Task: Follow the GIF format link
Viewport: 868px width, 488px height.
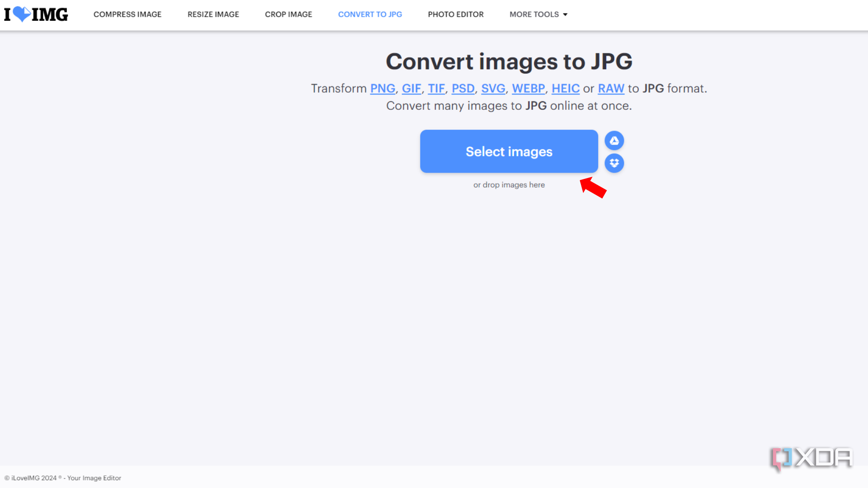Action: pyautogui.click(x=411, y=89)
